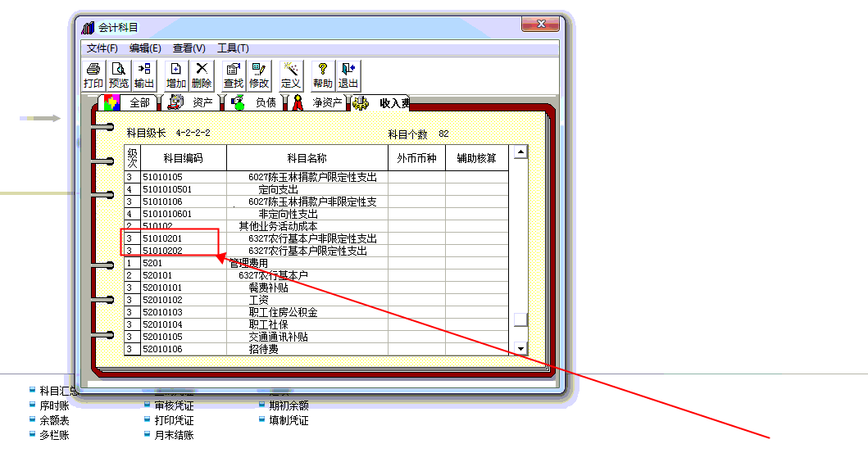Screen dimensions: 868x462
Task: Add a new account with 增加
Action: click(x=176, y=75)
